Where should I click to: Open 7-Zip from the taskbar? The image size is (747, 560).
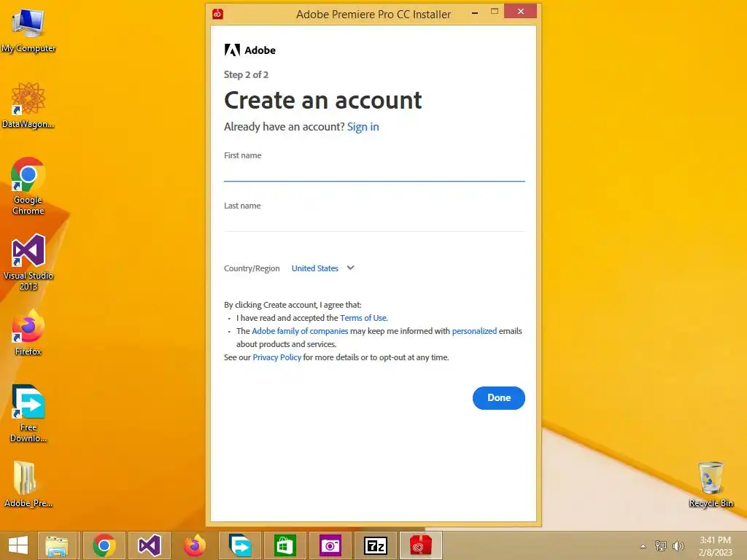[x=376, y=545]
